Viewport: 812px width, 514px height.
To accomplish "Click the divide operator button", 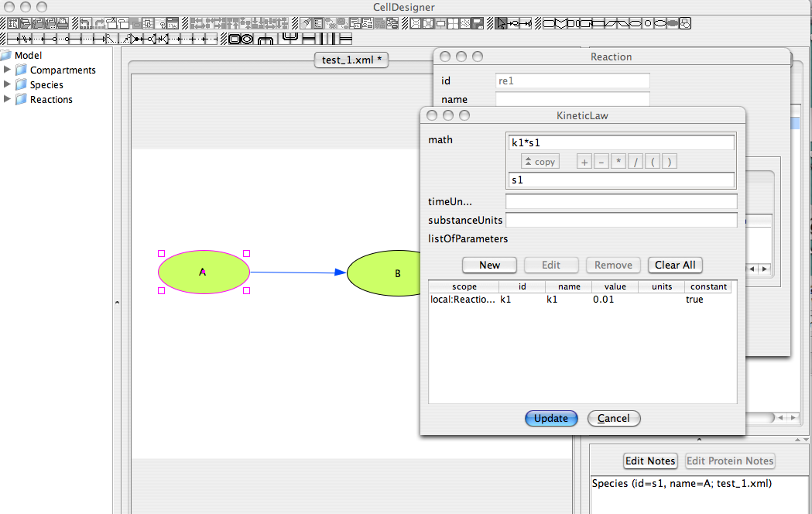I will tap(636, 162).
